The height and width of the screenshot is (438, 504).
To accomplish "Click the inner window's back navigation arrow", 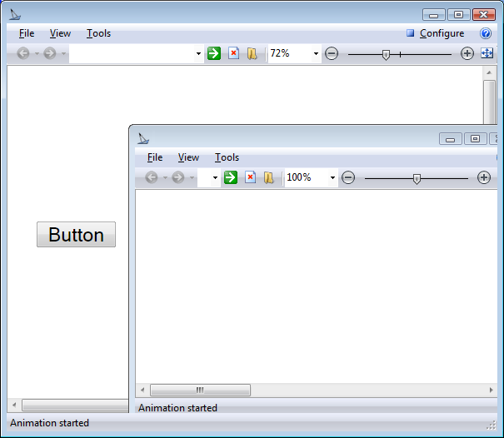I will [152, 177].
